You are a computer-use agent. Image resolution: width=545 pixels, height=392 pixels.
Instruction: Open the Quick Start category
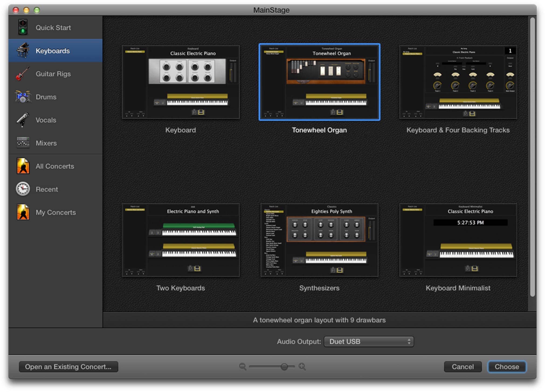[56, 27]
